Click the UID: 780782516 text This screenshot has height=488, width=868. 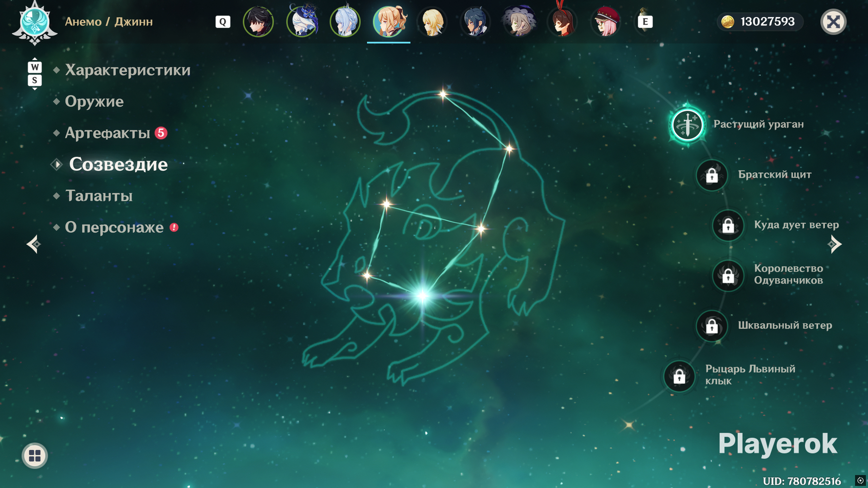pos(802,481)
